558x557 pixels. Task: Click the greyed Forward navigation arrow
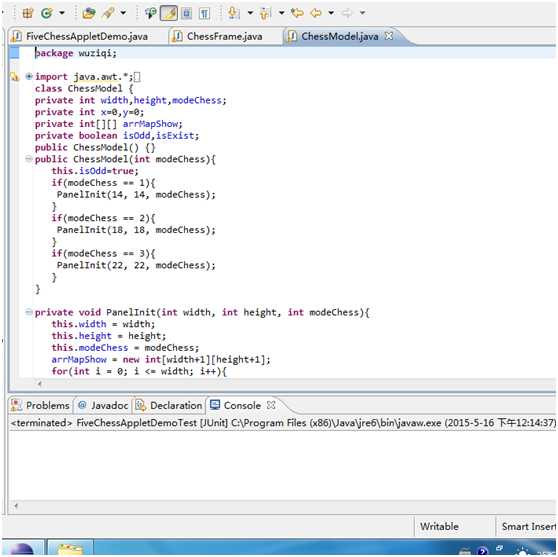[x=347, y=14]
